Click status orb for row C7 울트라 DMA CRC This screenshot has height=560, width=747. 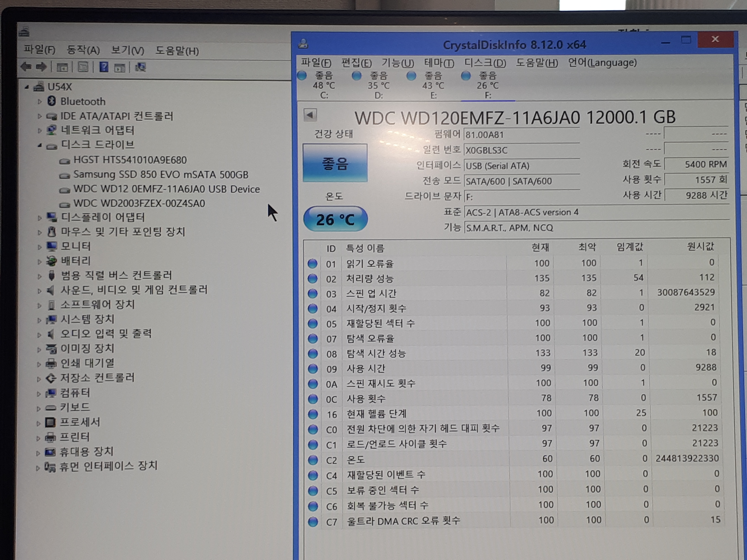pyautogui.click(x=313, y=522)
